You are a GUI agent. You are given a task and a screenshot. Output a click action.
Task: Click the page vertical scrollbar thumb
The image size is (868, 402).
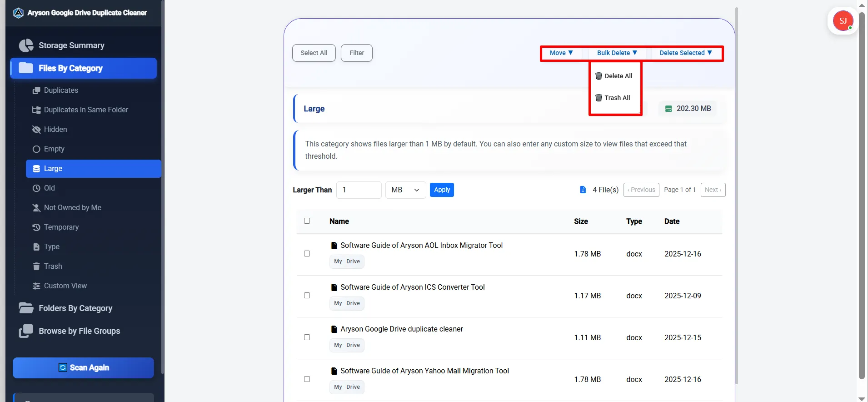[862, 196]
